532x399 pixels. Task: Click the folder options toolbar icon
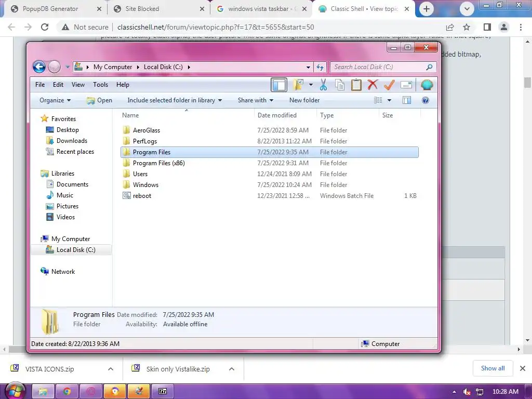tap(298, 85)
